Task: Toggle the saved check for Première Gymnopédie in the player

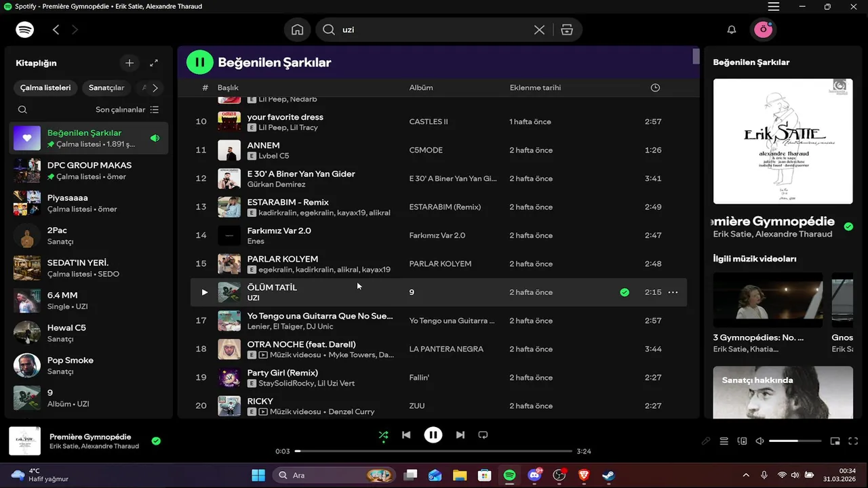Action: (x=156, y=441)
